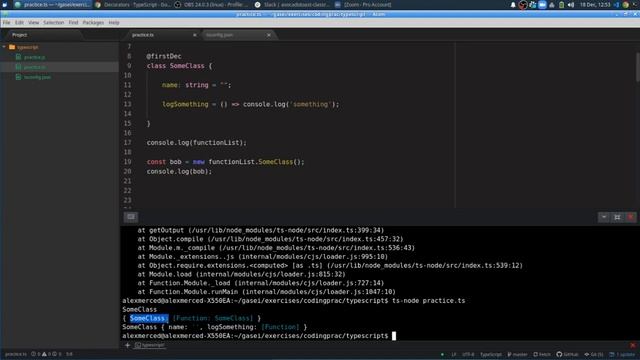Click the editor vertical scrollbar

tap(638, 67)
